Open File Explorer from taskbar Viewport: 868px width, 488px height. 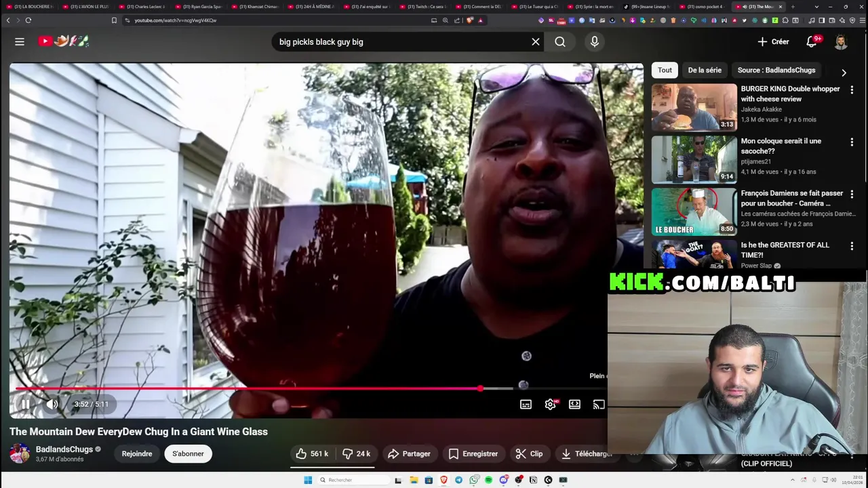tap(414, 480)
